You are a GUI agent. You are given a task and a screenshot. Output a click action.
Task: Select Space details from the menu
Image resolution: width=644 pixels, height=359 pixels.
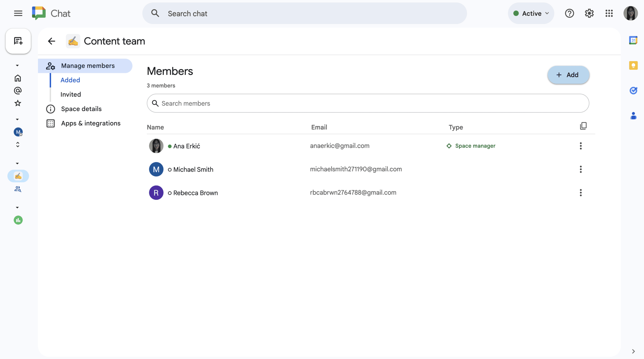81,109
